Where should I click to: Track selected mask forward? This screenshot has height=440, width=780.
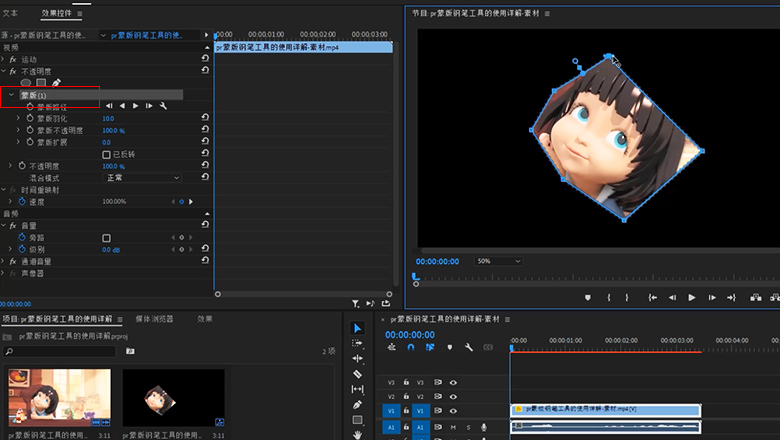pos(135,106)
